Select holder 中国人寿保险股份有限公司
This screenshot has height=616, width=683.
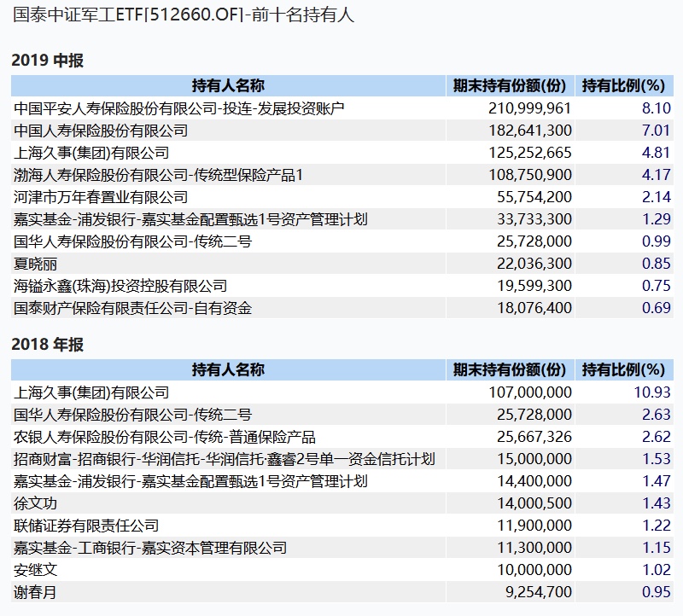[x=101, y=131]
